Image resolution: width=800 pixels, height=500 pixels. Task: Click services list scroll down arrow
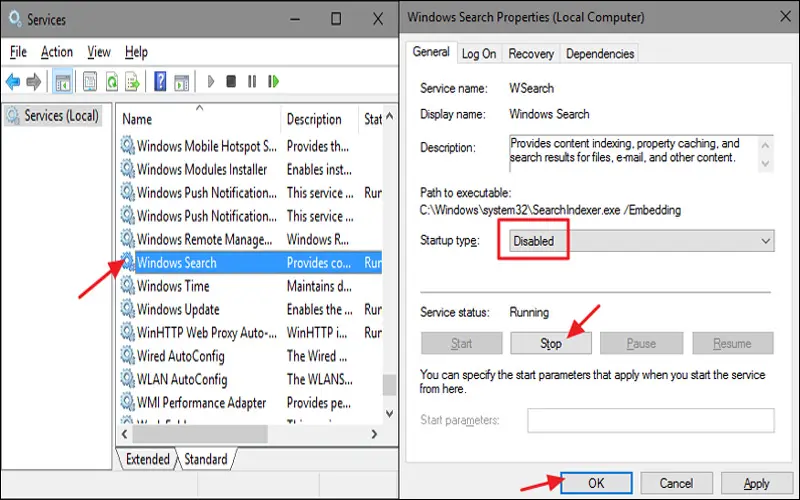click(x=390, y=413)
